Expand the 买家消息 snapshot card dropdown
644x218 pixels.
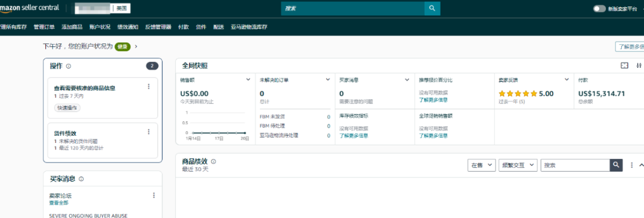[x=407, y=80]
